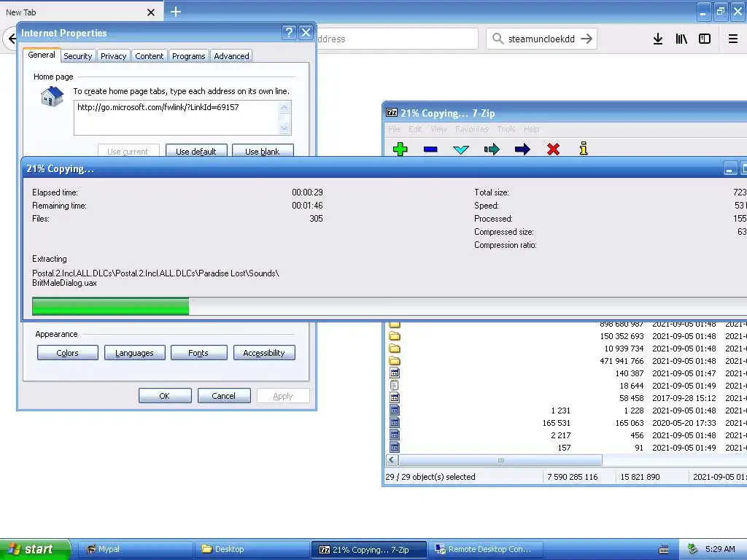
Task: Switch to the Programs tab
Action: (x=189, y=55)
